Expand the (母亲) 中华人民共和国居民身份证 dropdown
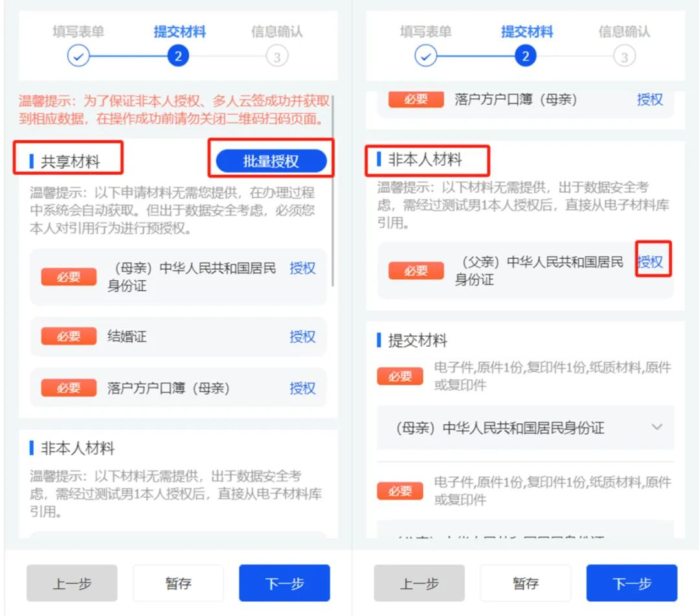 525,428
